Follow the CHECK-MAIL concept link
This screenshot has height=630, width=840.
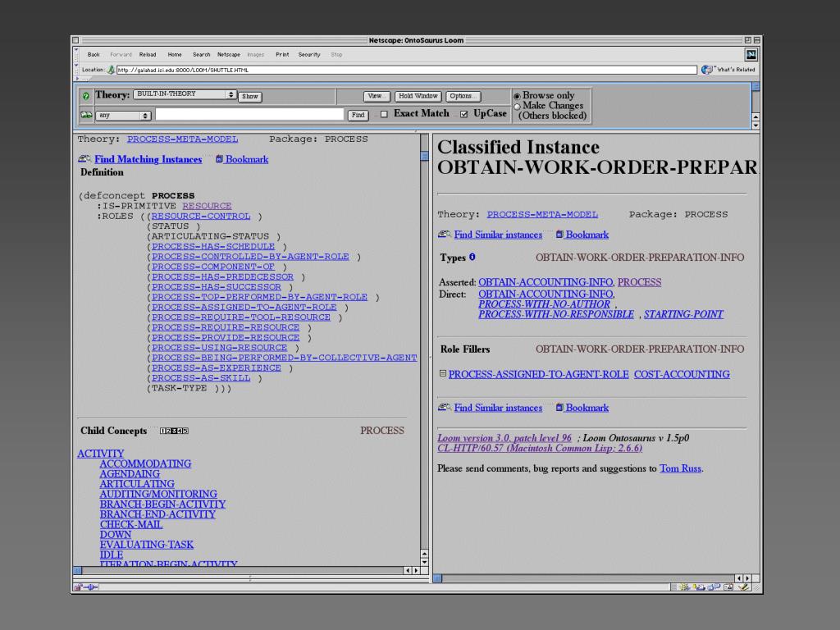point(130,524)
